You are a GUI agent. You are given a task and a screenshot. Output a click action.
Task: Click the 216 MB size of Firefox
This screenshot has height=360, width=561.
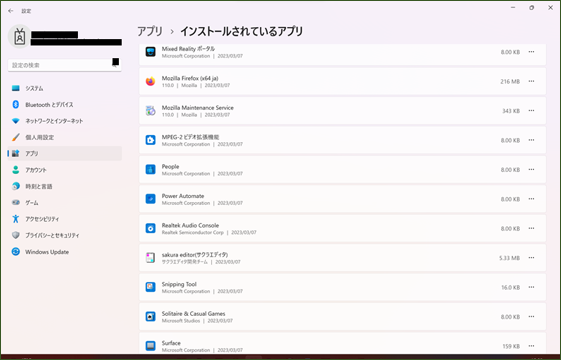[510, 82]
